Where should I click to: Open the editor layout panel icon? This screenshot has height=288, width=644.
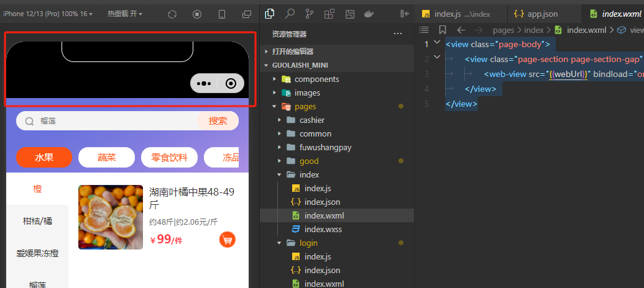[349, 14]
